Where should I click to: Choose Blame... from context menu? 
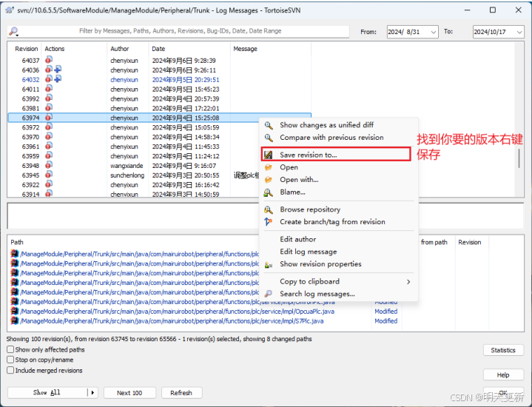pos(292,192)
